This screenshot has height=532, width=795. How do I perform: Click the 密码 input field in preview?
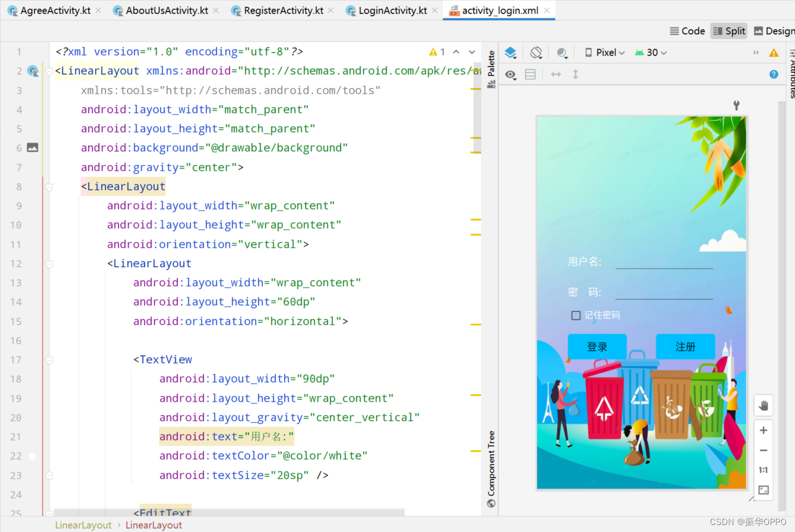(664, 292)
